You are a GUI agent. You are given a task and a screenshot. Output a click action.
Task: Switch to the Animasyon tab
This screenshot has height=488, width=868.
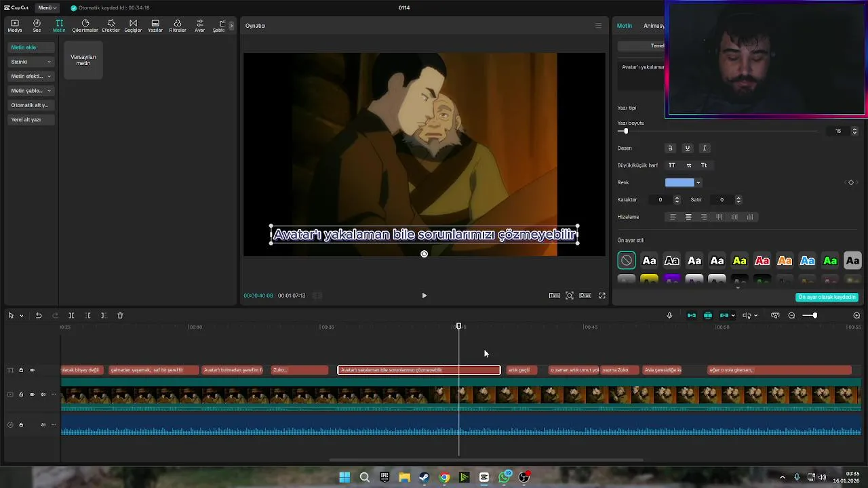(654, 26)
